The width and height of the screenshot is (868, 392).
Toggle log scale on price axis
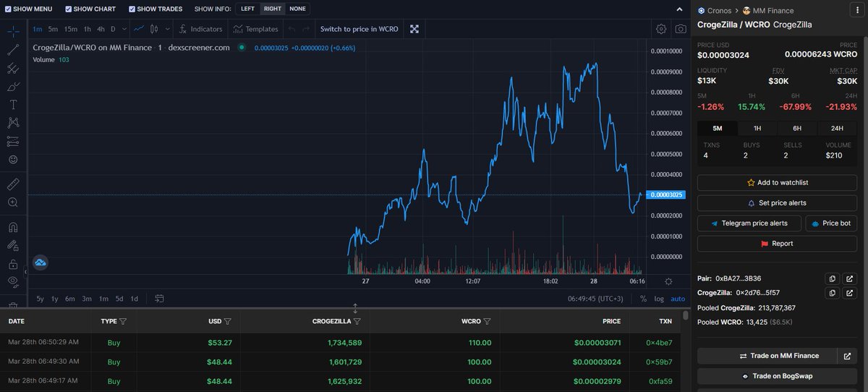(x=659, y=299)
